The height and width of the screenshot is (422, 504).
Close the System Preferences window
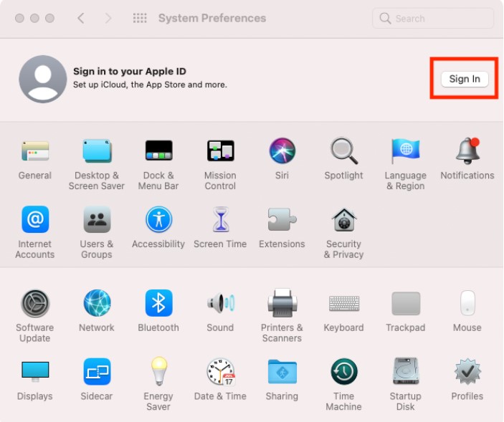[19, 19]
